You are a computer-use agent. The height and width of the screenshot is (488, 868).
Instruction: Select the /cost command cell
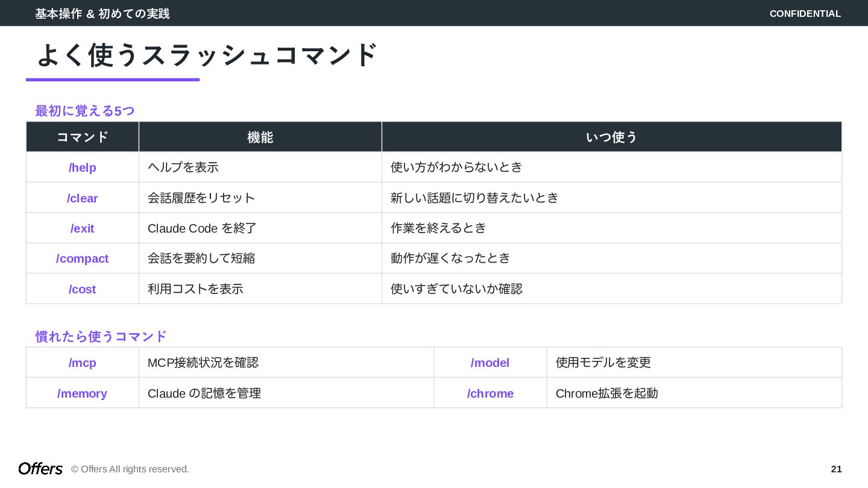pyautogui.click(x=83, y=289)
